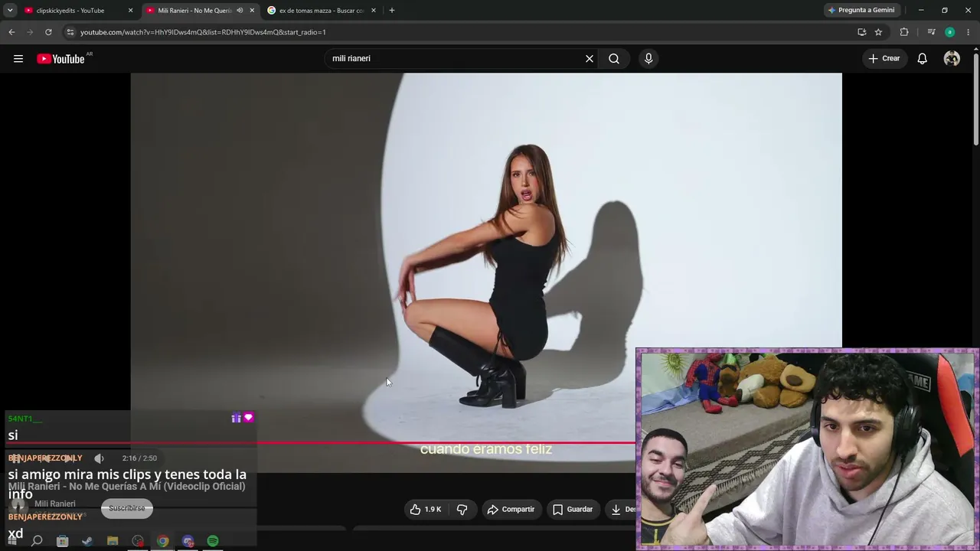Close the clipskickyedits tab
This screenshot has width=980, height=551.
point(130,11)
